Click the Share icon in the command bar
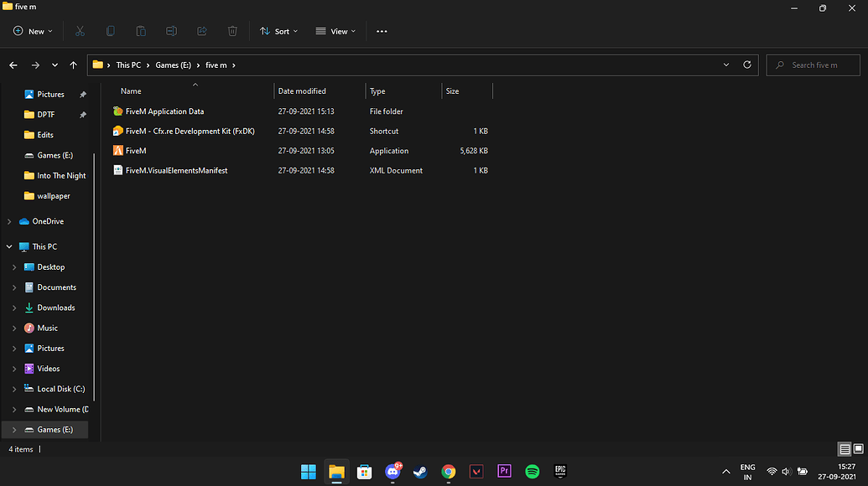This screenshot has width=868, height=486. (201, 31)
